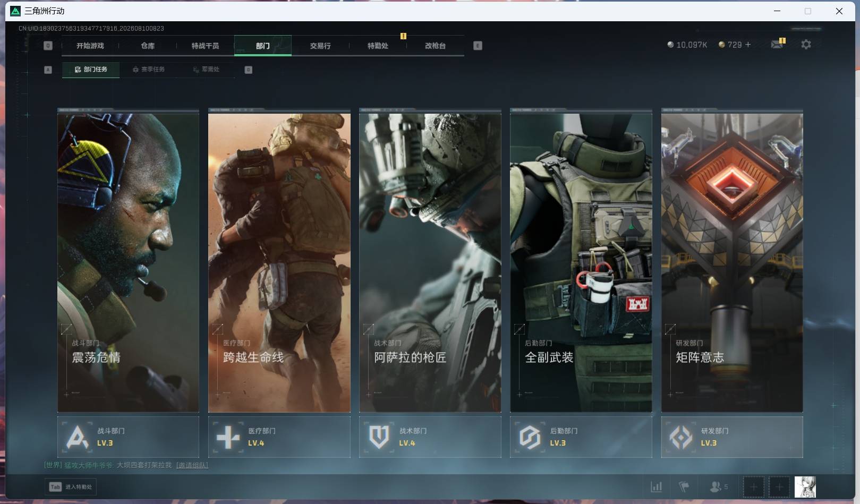Image resolution: width=860 pixels, height=504 pixels.
Task: Click the 战斗部门 LV.3 panel
Action: coord(128,437)
